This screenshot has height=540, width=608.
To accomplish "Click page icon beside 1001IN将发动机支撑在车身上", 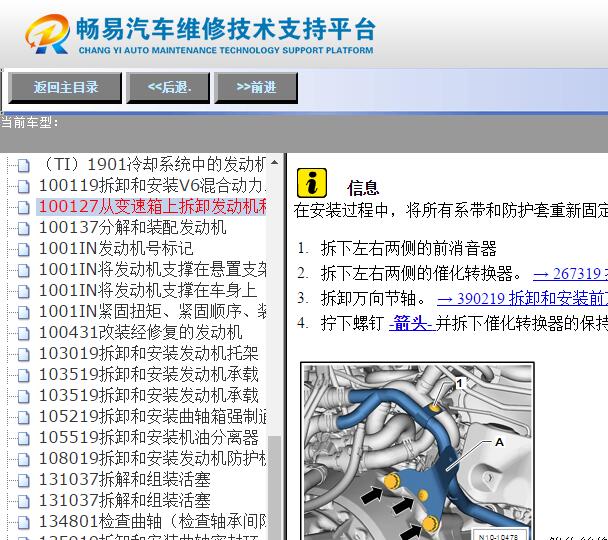I will coord(24,292).
